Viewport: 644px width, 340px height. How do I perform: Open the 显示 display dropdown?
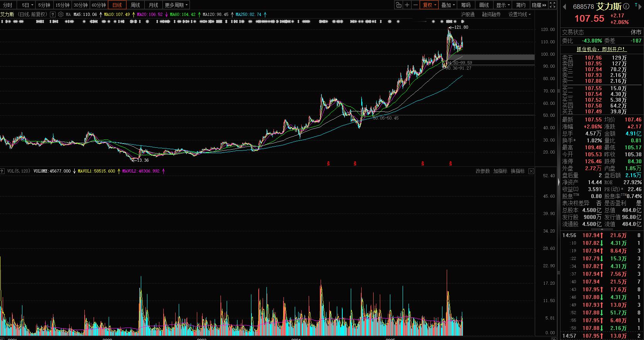[503, 5]
